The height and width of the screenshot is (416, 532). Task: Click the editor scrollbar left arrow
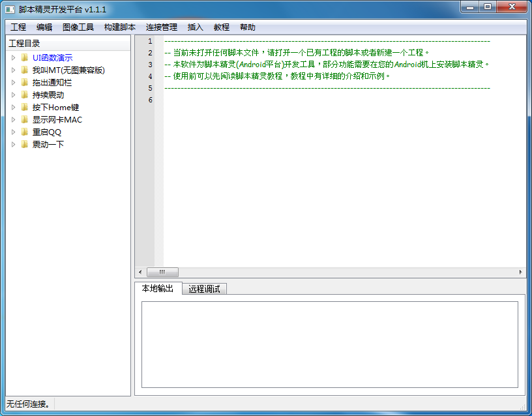[x=140, y=272]
